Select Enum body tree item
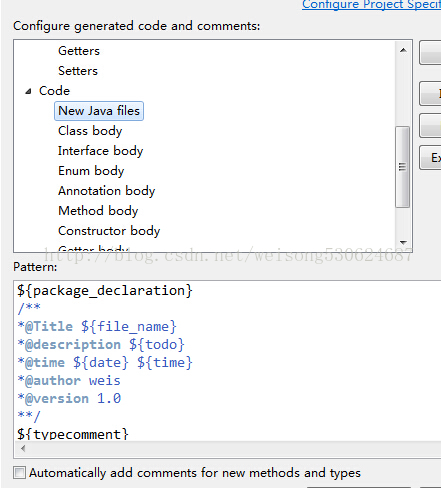Image resolution: width=441 pixels, height=488 pixels. (91, 171)
